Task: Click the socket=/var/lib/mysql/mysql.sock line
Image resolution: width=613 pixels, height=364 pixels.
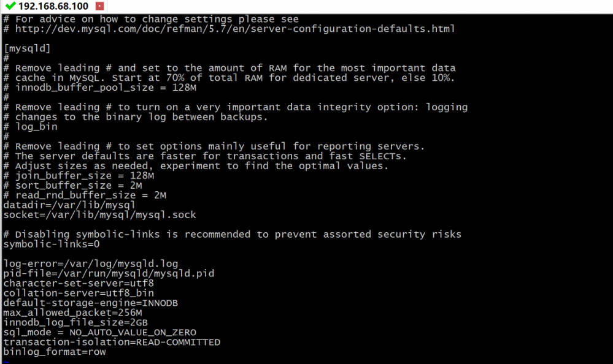Action: 99,215
